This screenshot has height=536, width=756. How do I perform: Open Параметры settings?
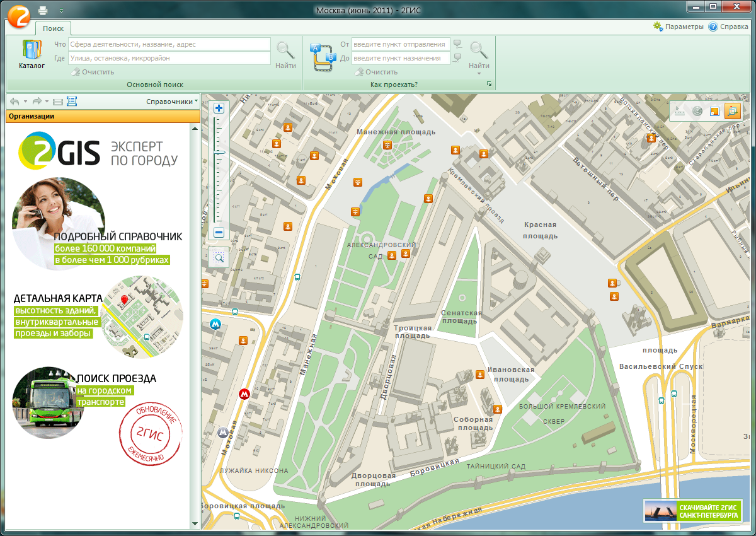coord(679,26)
